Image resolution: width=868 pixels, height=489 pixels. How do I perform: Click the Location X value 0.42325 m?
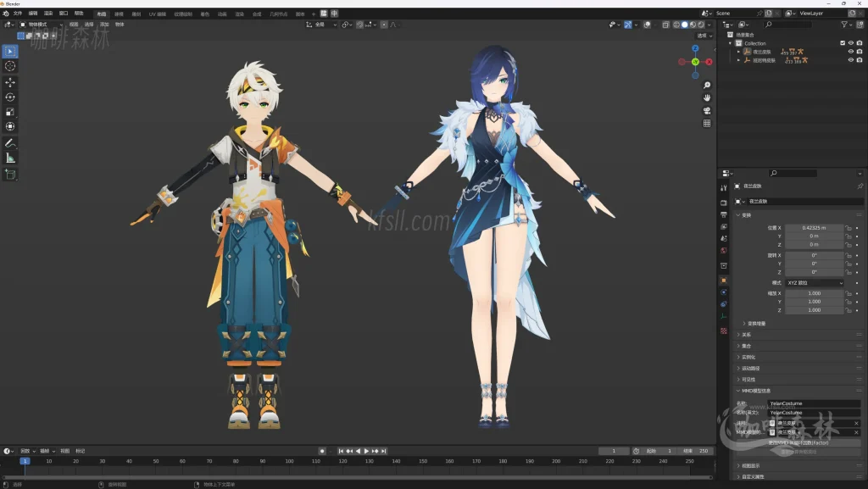[x=815, y=228]
